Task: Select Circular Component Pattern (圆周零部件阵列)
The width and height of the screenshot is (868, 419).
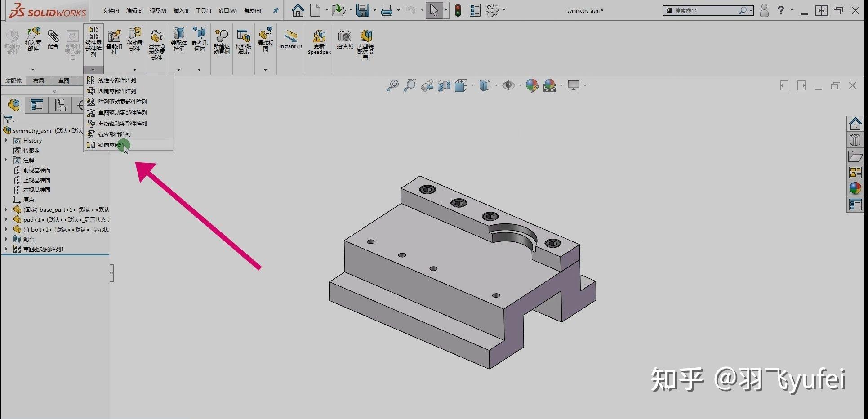Action: (x=129, y=91)
